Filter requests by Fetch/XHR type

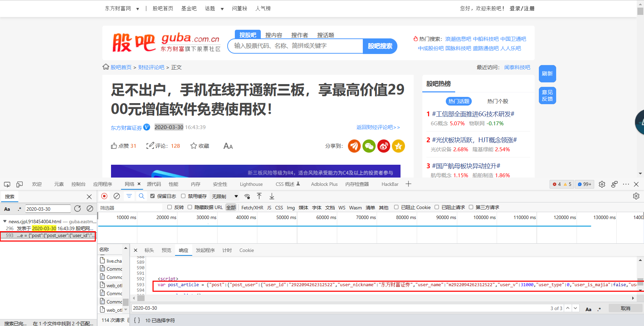tap(252, 208)
